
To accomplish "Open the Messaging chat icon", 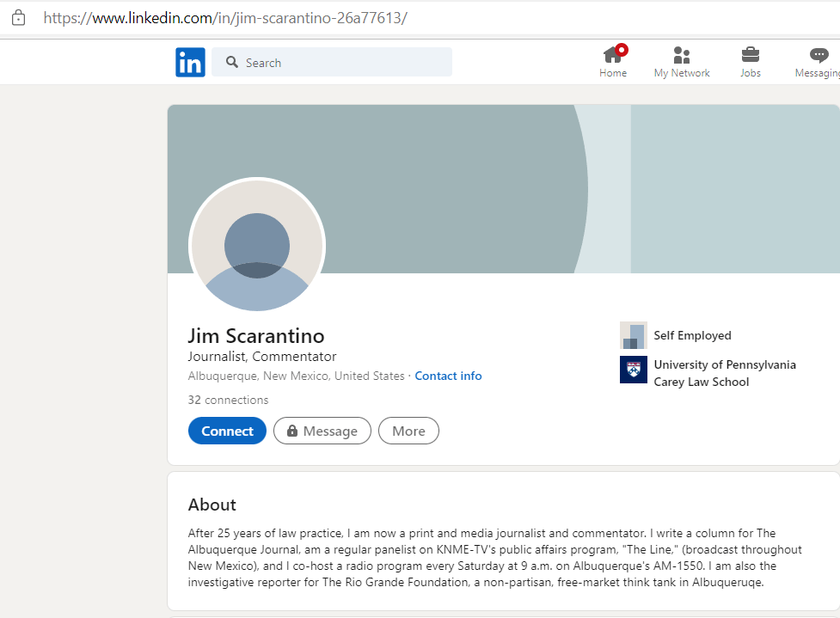I will click(819, 55).
